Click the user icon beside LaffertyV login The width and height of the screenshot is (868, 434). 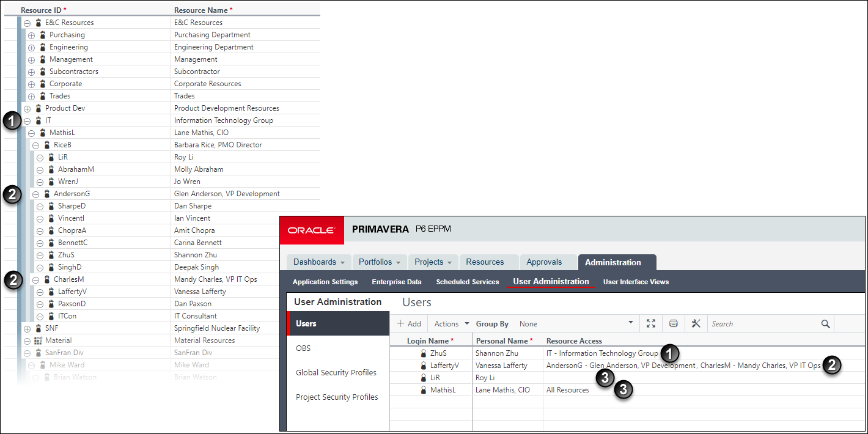pos(423,366)
